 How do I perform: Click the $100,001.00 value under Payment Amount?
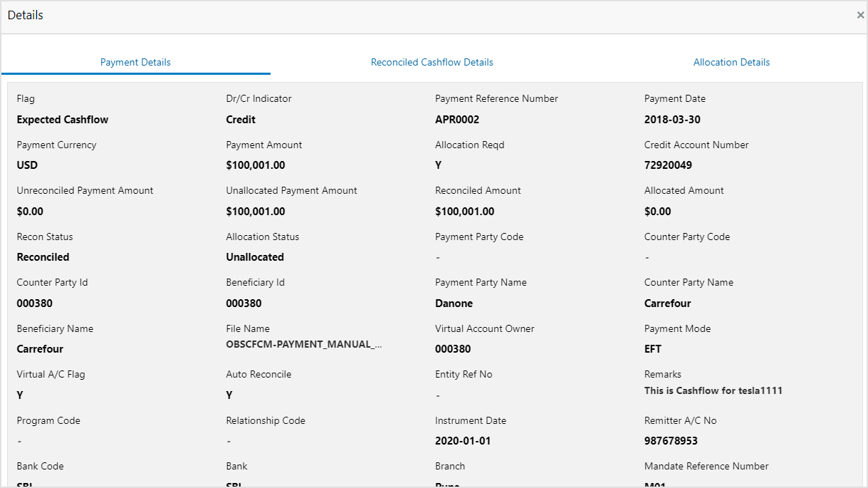(x=256, y=165)
